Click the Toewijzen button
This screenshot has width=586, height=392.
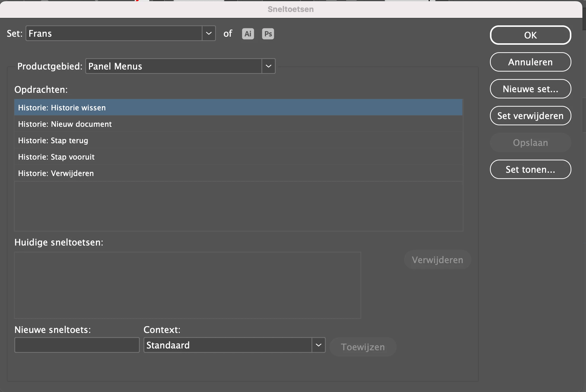pos(363,347)
